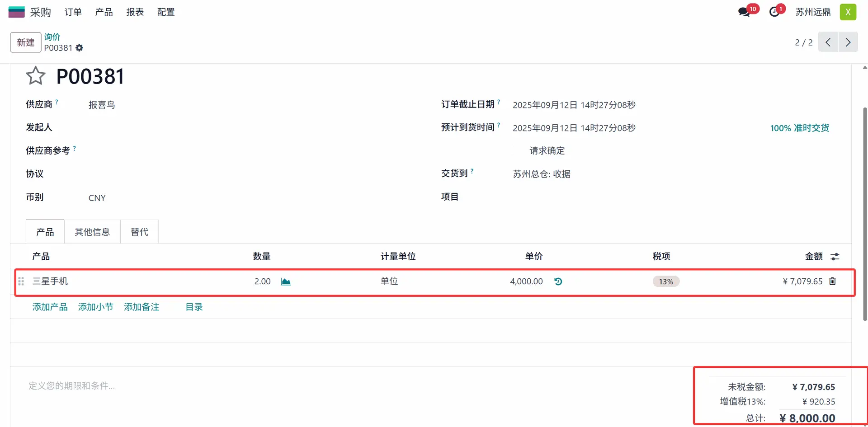Click the 新建 button
The height and width of the screenshot is (427, 868).
click(26, 42)
